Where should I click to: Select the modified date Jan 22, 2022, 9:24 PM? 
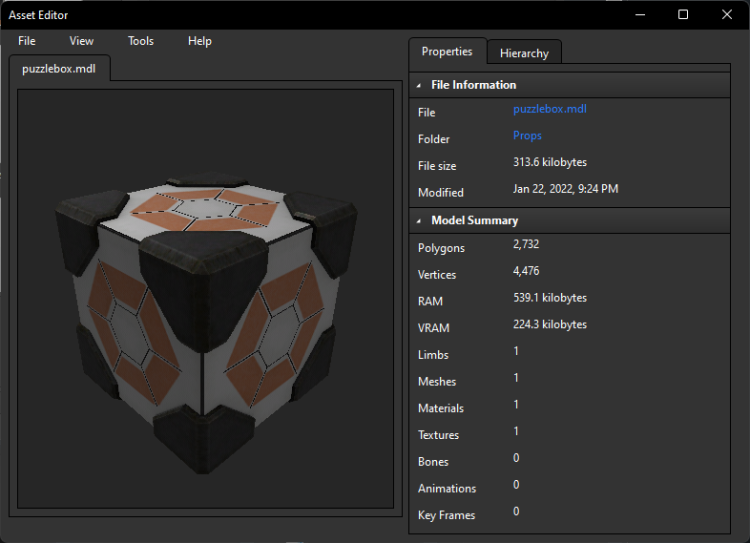(565, 189)
